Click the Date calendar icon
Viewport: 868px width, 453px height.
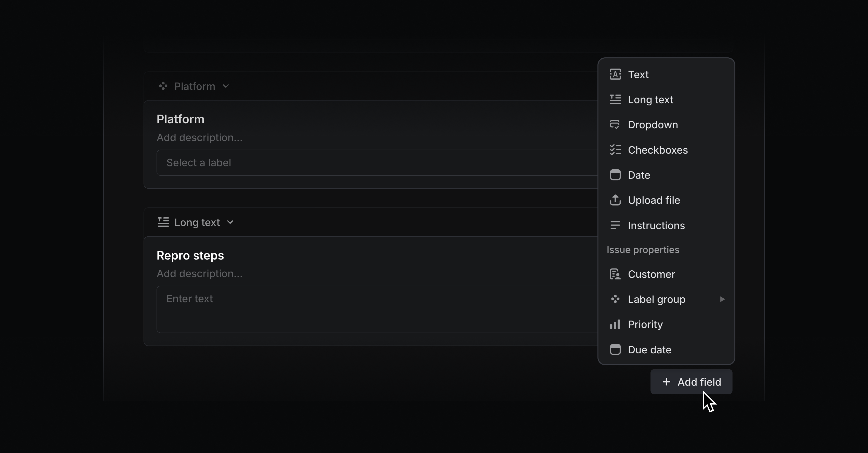pyautogui.click(x=616, y=175)
